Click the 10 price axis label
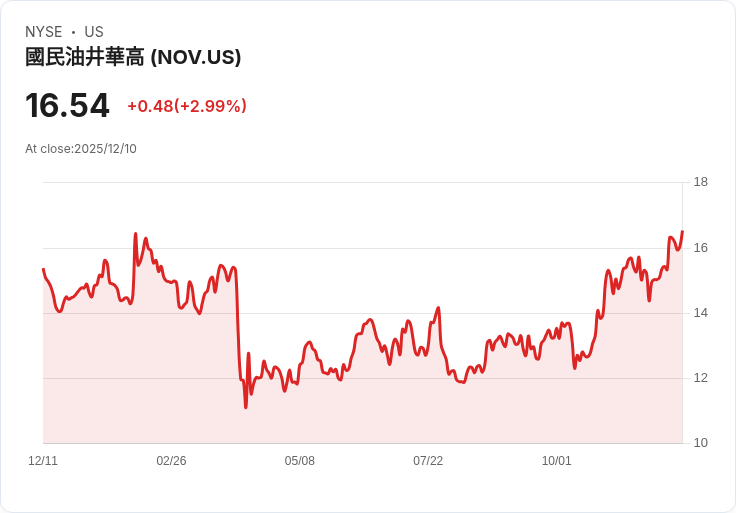Screen dimensions: 736x513 [x=701, y=443]
